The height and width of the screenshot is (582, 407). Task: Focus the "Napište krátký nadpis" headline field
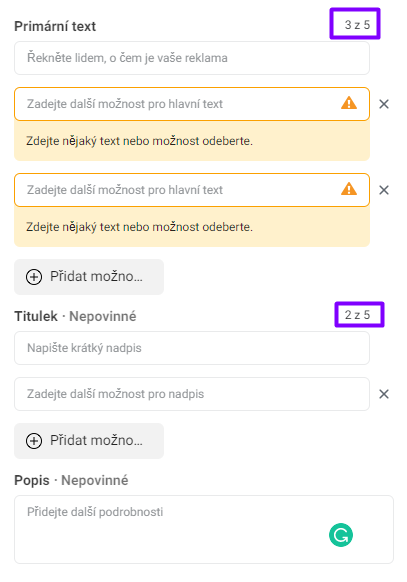(192, 348)
